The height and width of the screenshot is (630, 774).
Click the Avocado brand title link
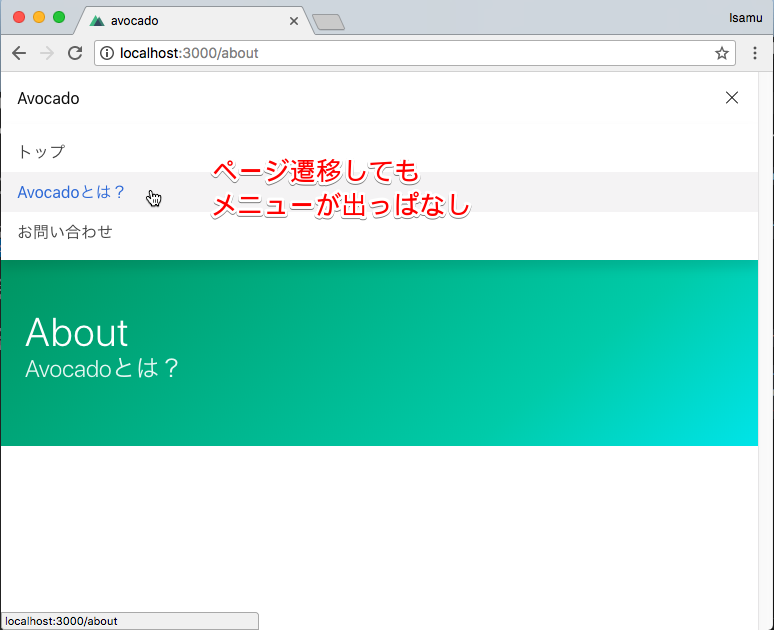(x=48, y=98)
